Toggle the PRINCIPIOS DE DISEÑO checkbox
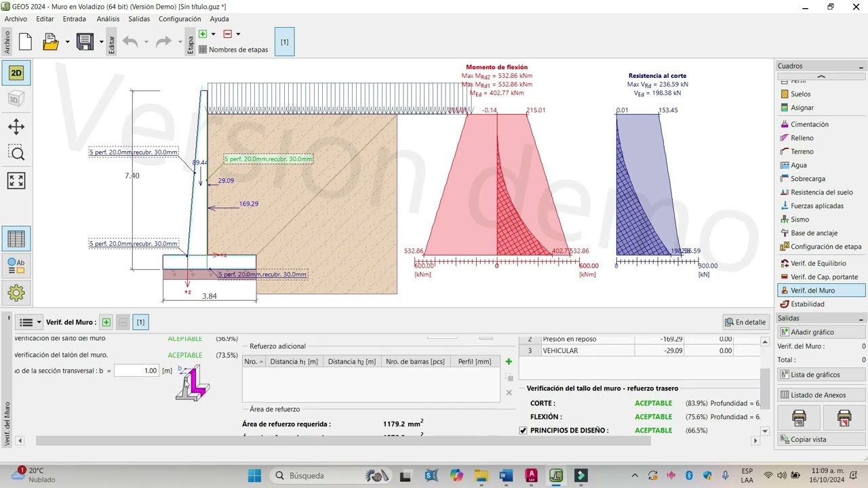 pyautogui.click(x=523, y=430)
